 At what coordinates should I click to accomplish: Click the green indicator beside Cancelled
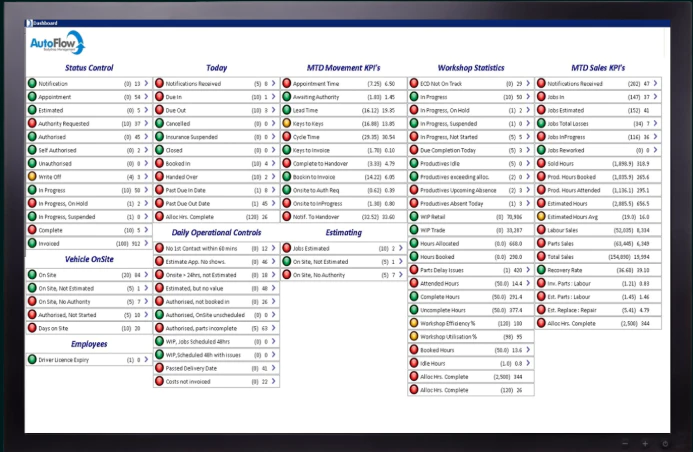pos(159,123)
